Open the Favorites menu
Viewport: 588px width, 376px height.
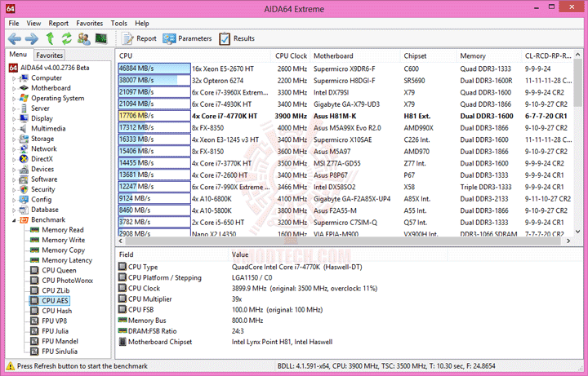[90, 23]
